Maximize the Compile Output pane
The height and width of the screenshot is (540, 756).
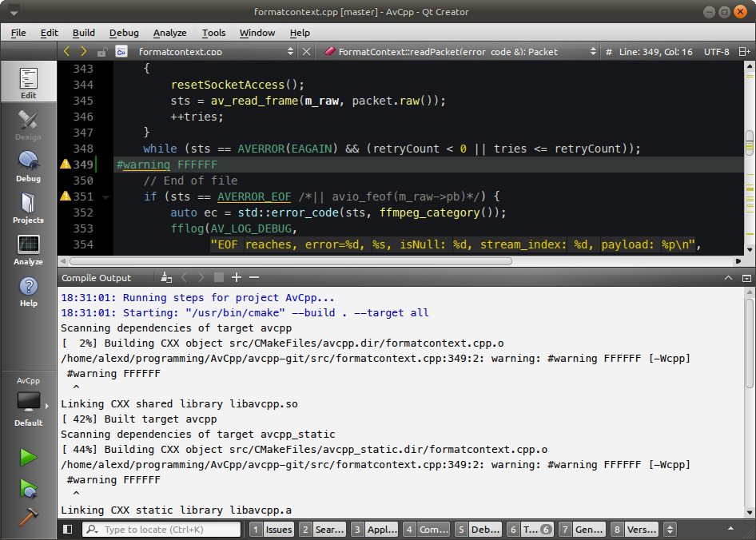[729, 278]
